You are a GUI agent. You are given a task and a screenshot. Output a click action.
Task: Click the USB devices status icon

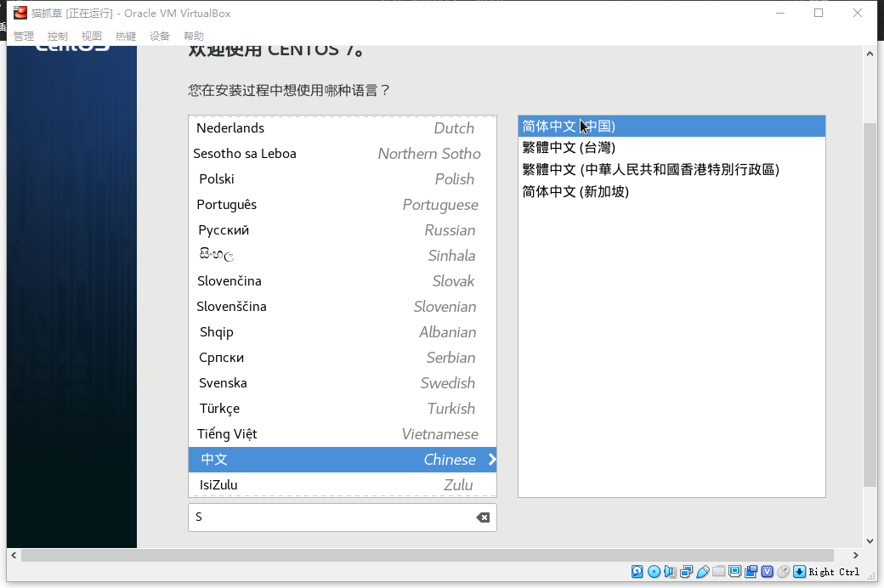pos(702,572)
